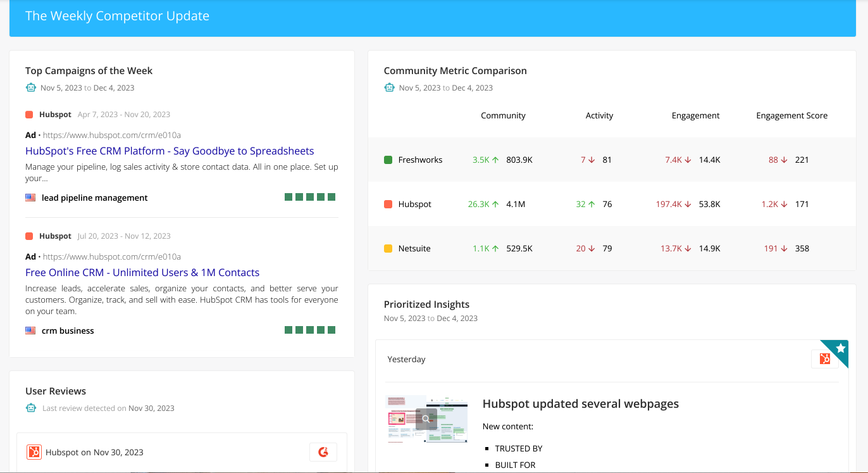Image resolution: width=868 pixels, height=473 pixels.
Task: Click the BUILT FOR bullet item
Action: click(x=515, y=465)
